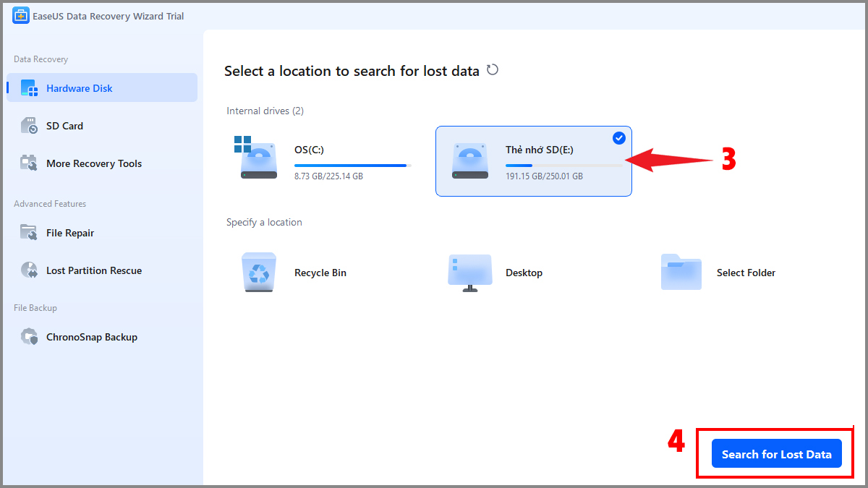Choose the Desktop location label

point(524,273)
